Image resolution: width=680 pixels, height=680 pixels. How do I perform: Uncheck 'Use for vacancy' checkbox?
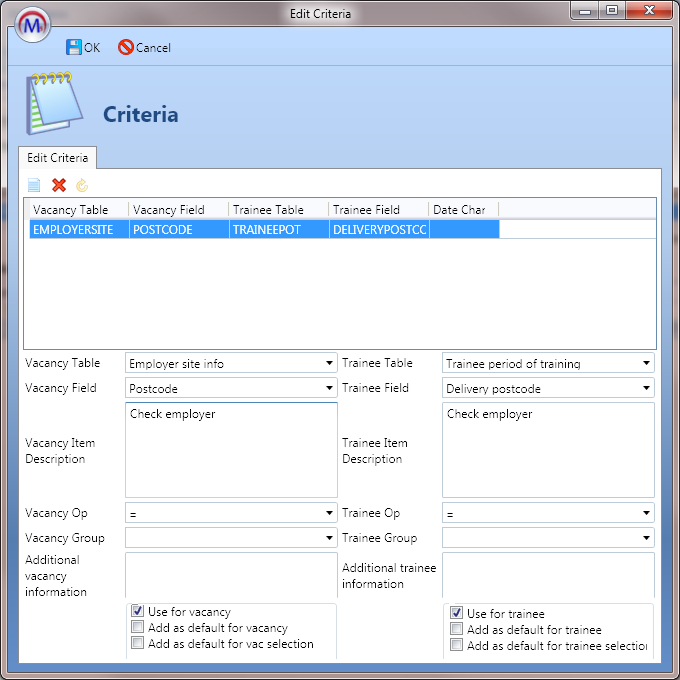coord(137,612)
